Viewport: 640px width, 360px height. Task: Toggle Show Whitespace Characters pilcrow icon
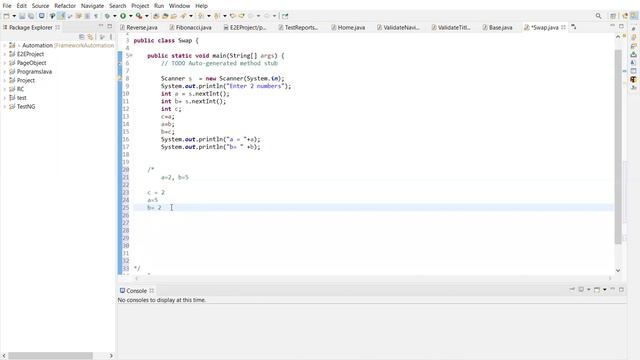[x=96, y=16]
